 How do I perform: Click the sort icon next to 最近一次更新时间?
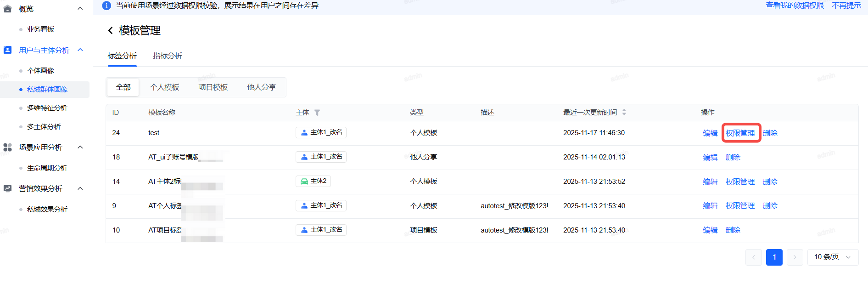(x=624, y=113)
